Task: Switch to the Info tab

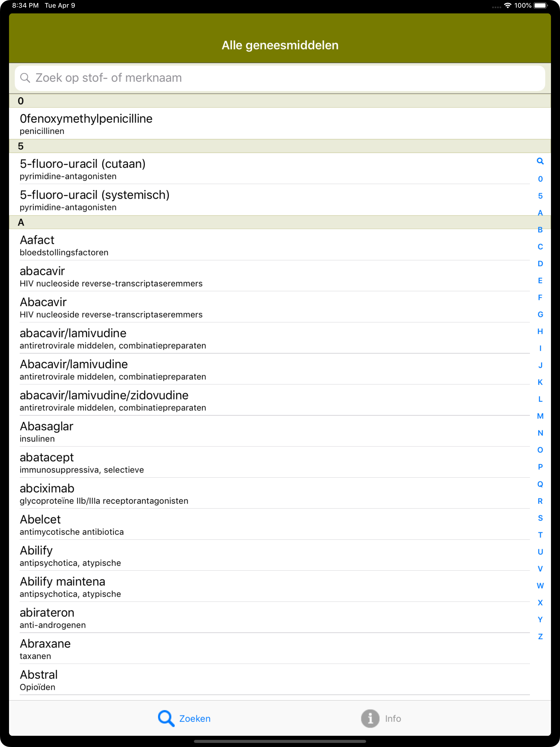Action: point(381,718)
